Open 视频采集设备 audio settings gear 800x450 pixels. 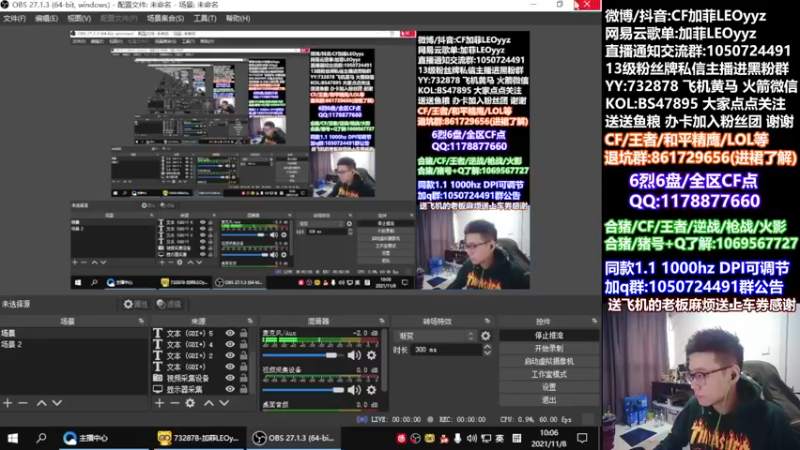tap(371, 390)
